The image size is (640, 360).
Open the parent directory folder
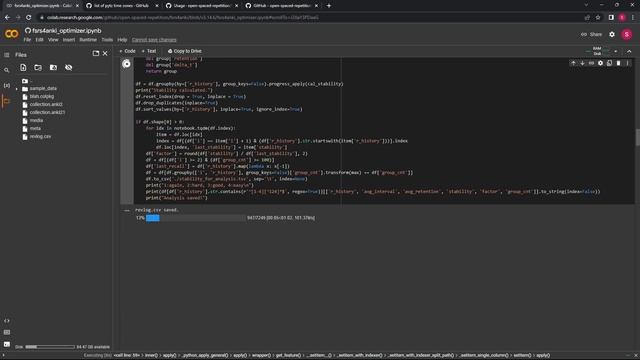pyautogui.click(x=25, y=81)
